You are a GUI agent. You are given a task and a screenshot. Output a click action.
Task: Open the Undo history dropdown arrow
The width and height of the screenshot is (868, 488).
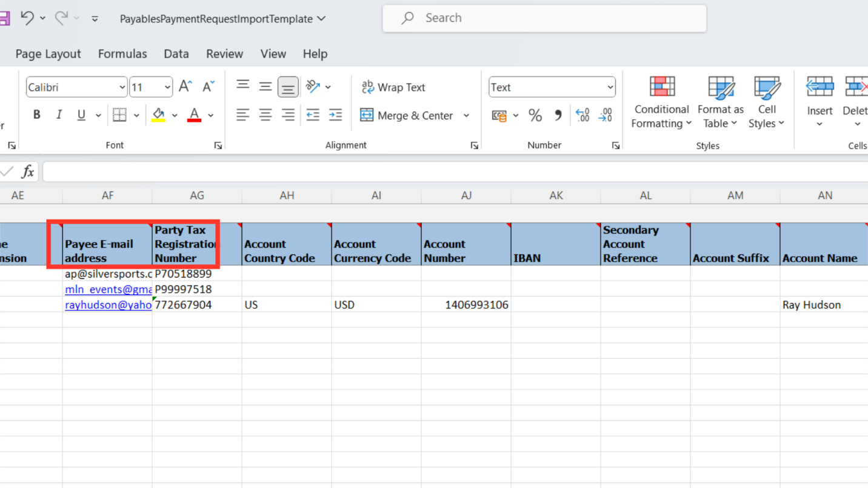42,19
